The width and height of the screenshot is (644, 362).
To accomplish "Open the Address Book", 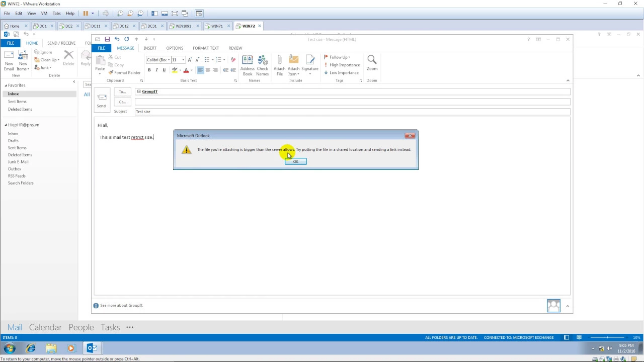I will [x=248, y=65].
